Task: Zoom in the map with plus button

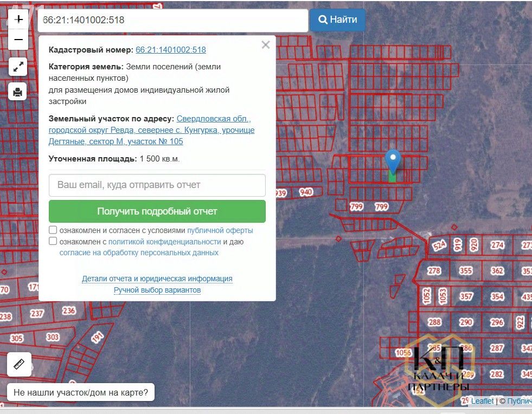Action: 18,19
